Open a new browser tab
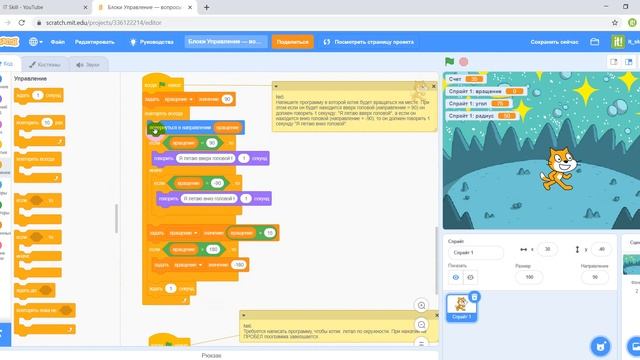Screen dimensions: 640x360 tap(207, 7)
